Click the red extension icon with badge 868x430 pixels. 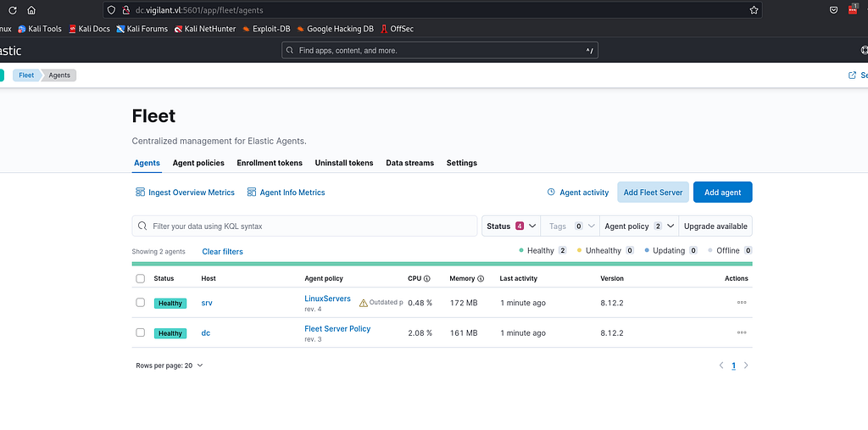853,9
